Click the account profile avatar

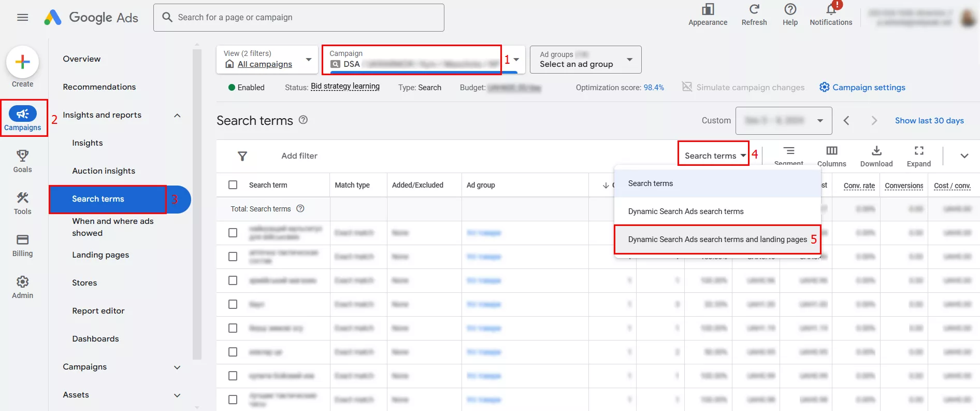point(968,18)
